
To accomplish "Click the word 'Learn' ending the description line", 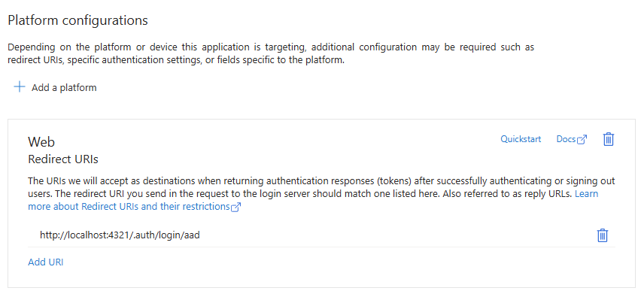I will [587, 193].
